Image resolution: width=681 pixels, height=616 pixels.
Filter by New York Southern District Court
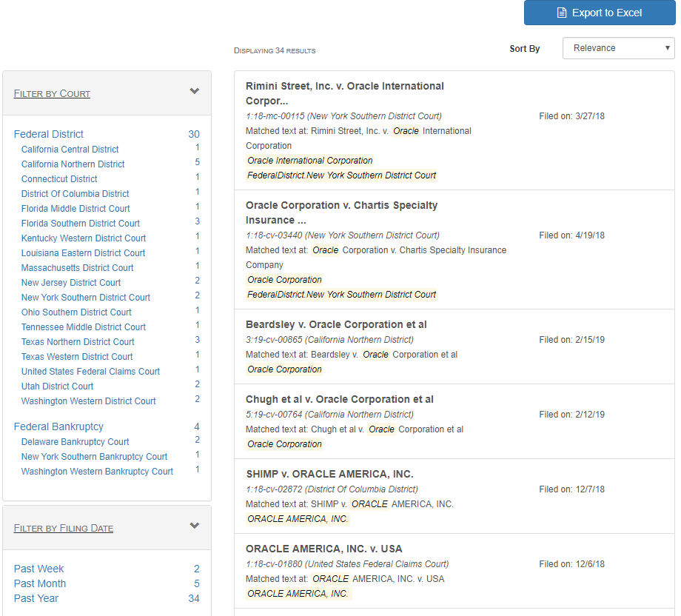(85, 298)
